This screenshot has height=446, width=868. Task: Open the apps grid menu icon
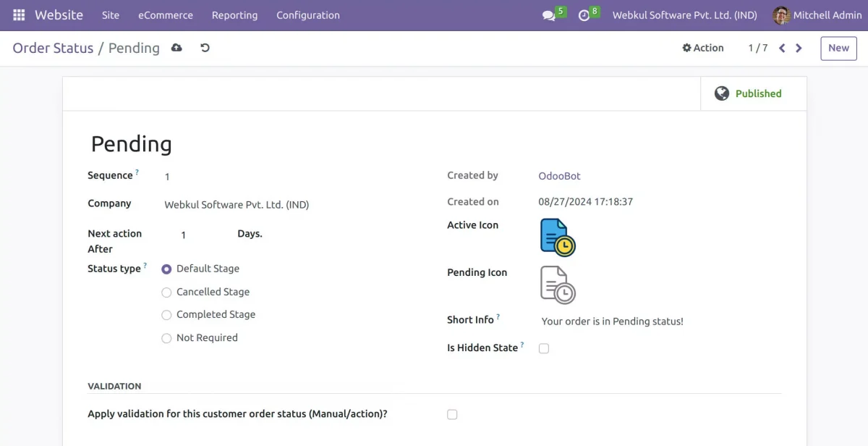coord(19,15)
